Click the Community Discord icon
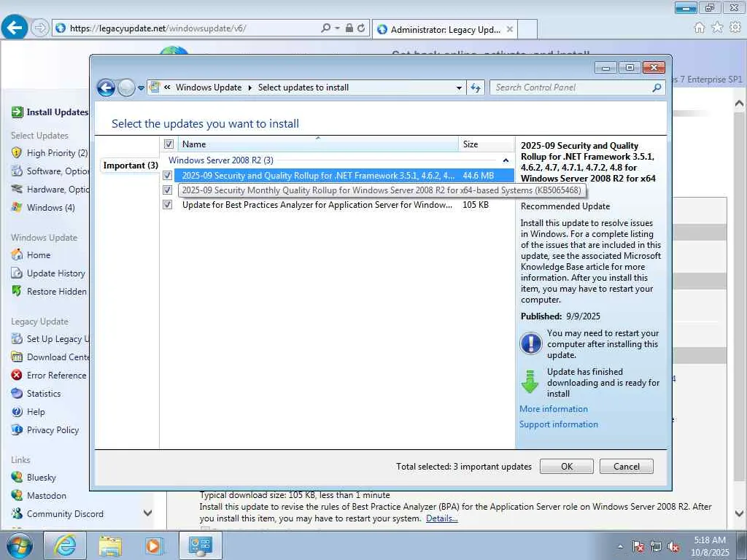This screenshot has width=747, height=560. pos(17,513)
